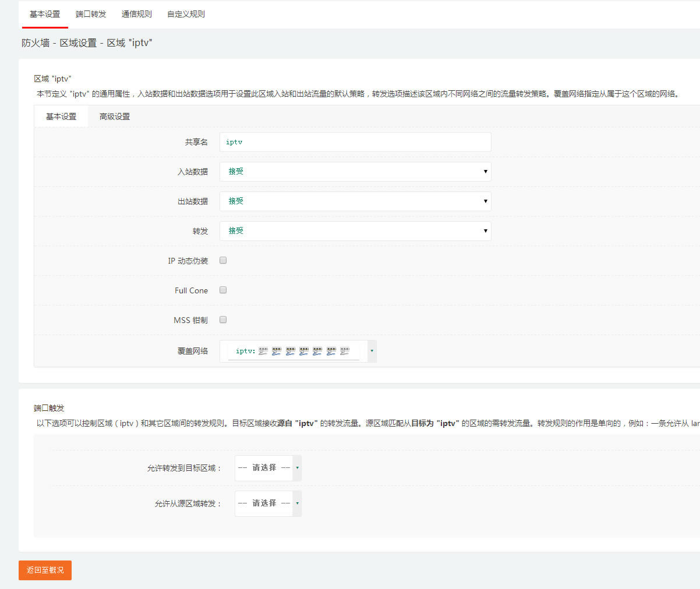Go to the 通信规则 tab
This screenshot has width=700, height=589.
click(x=137, y=14)
